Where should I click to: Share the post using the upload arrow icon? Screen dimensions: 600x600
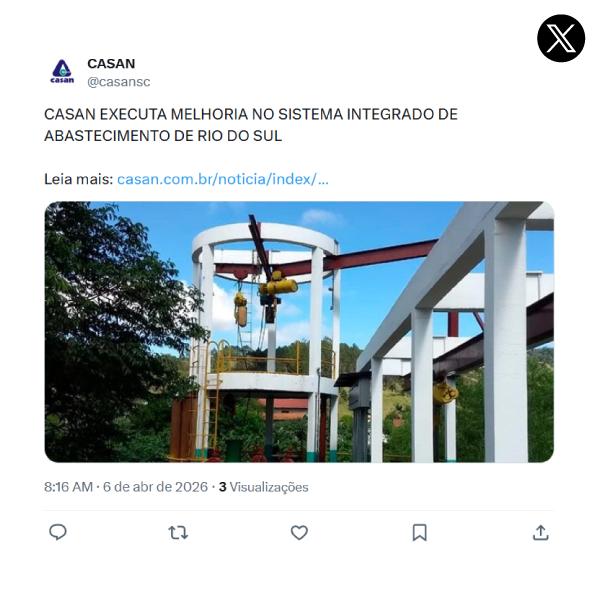pos(541,532)
